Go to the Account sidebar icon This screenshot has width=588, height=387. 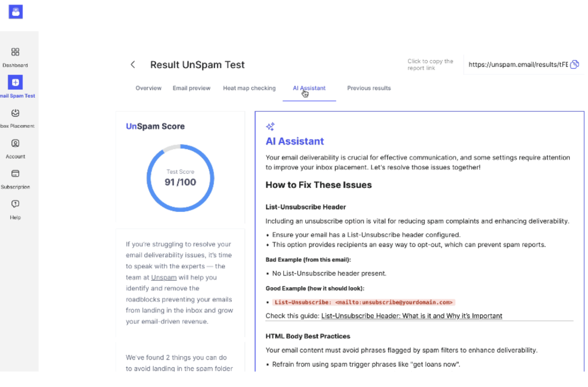[15, 143]
